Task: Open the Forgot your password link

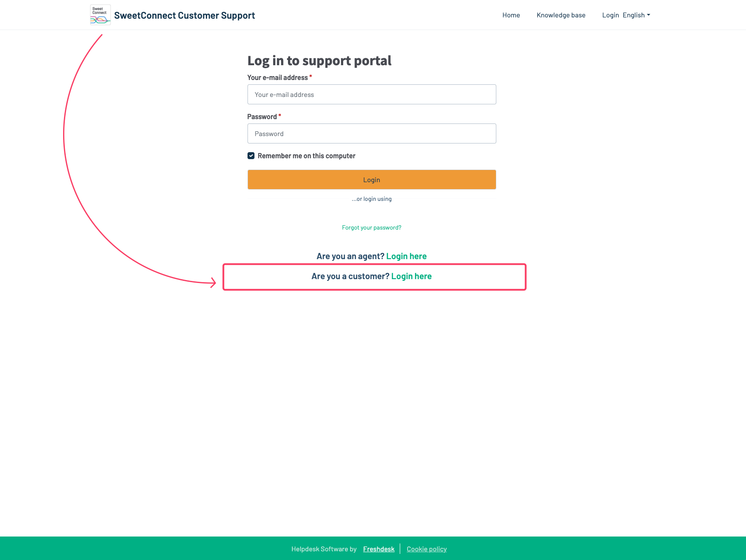Action: (x=371, y=227)
